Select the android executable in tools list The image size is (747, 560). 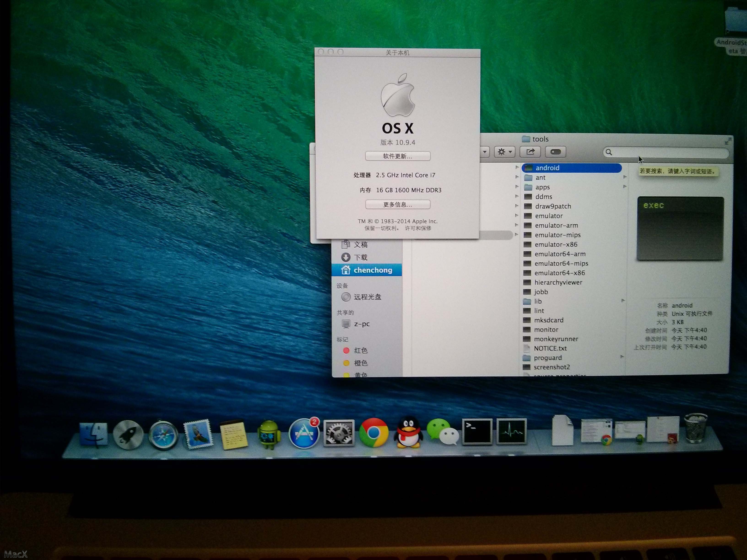click(x=572, y=168)
